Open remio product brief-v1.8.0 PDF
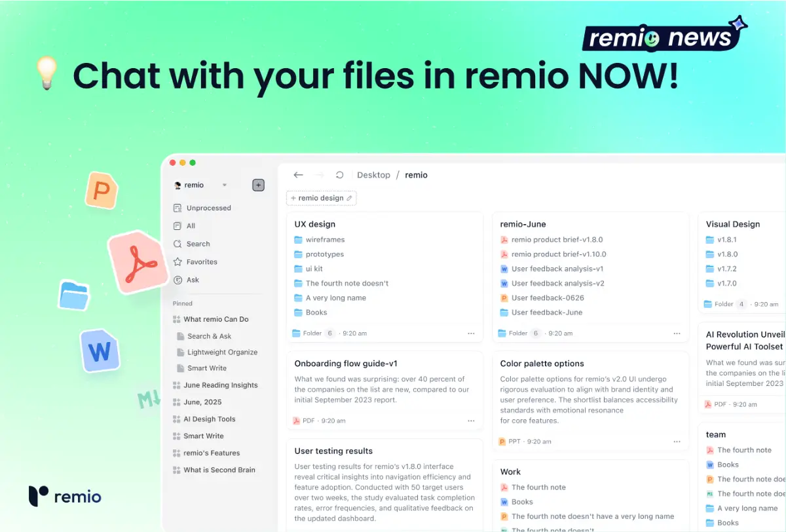 tap(557, 240)
